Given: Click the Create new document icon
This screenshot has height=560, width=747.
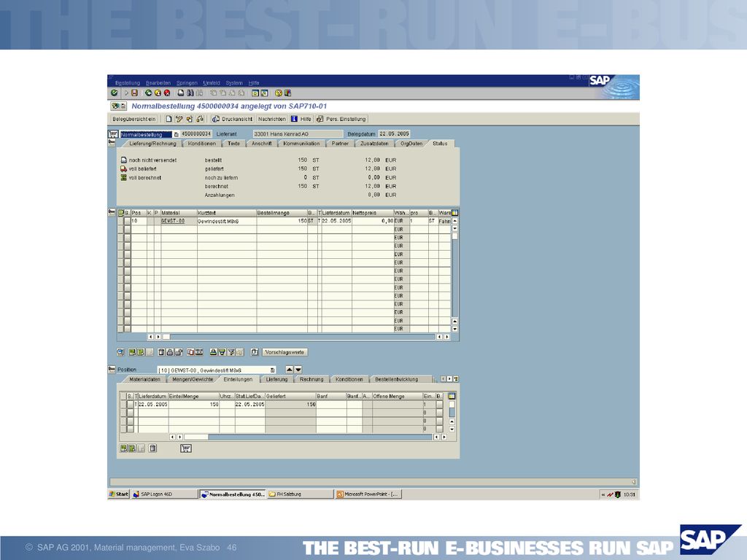Looking at the screenshot, I should (x=169, y=119).
